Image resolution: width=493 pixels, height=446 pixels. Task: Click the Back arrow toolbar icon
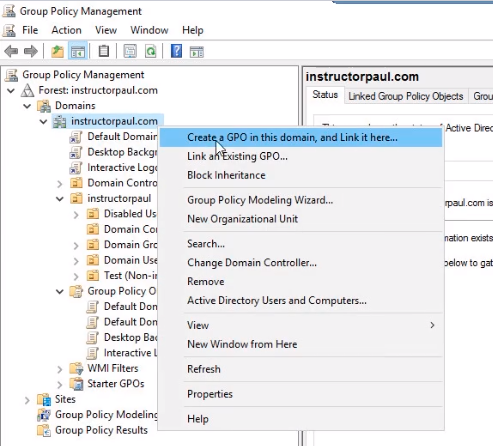[x=11, y=52]
